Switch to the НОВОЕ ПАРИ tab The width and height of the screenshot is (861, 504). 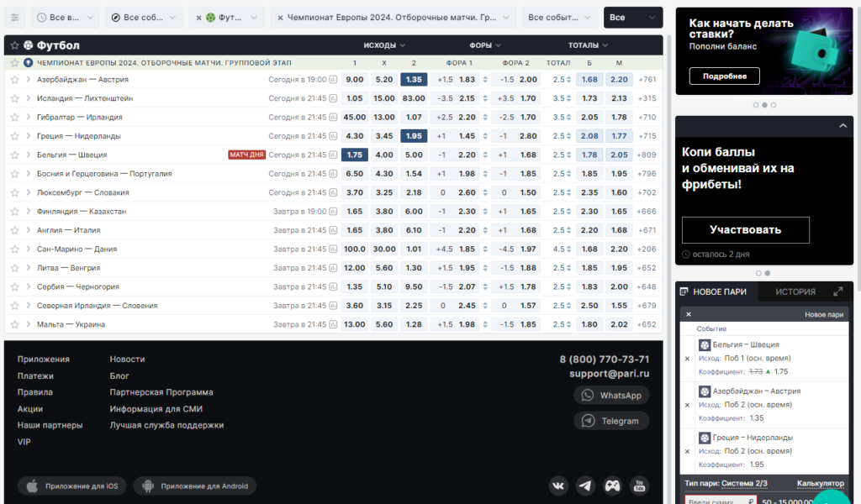coord(716,291)
